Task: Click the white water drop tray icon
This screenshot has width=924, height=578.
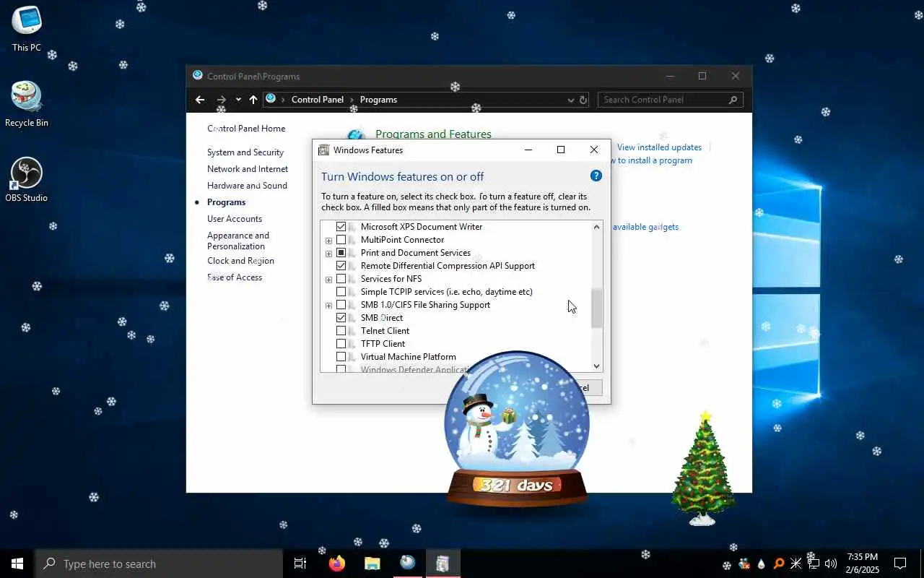Action: point(762,564)
